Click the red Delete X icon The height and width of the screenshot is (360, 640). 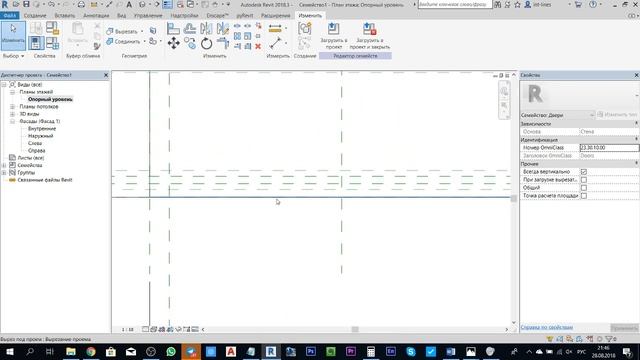pos(258,46)
